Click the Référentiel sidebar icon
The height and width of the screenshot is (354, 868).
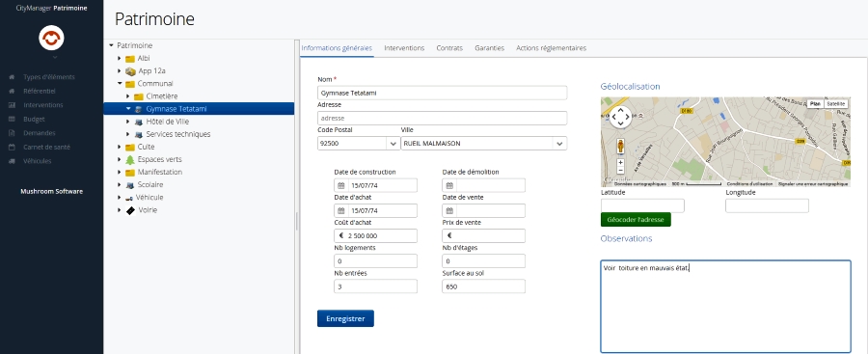click(x=12, y=91)
